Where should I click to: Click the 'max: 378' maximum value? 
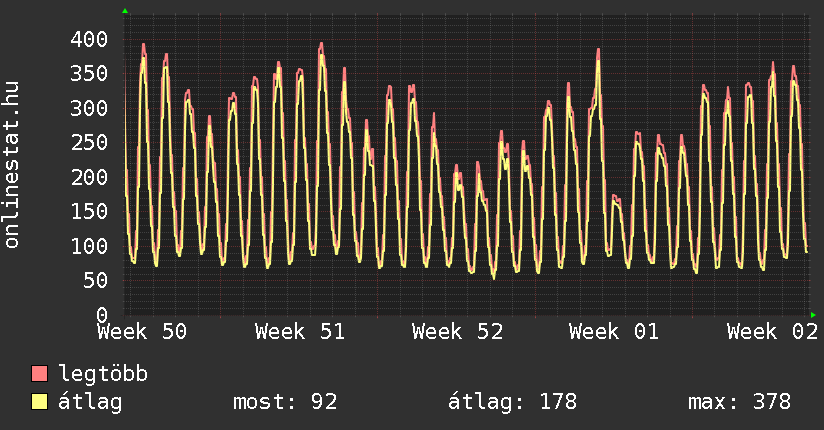click(739, 402)
